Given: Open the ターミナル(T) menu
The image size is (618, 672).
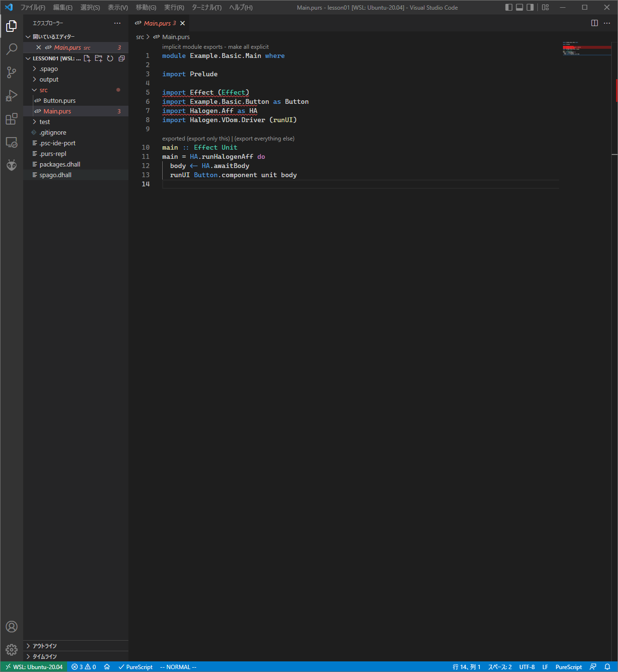Looking at the screenshot, I should point(207,7).
